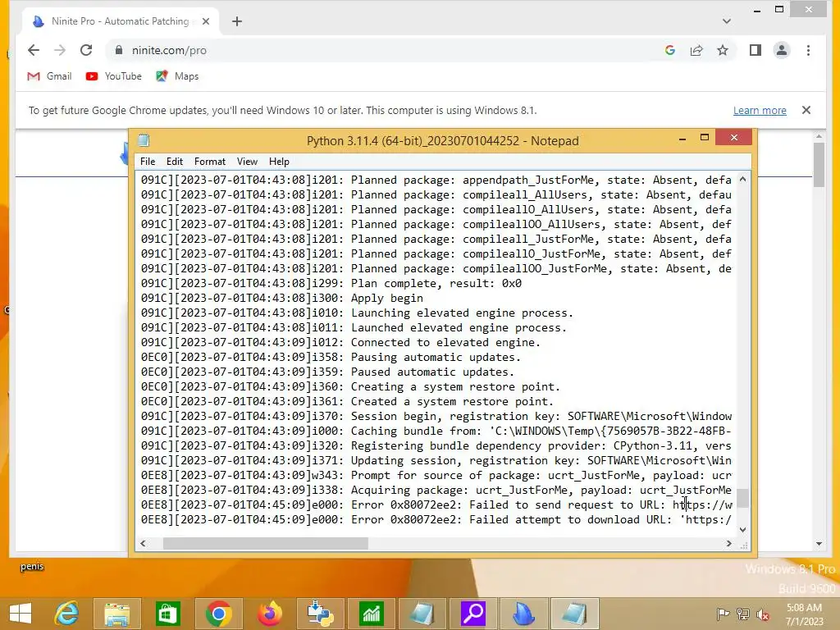840x630 pixels.
Task: Minimize the Notepad window
Action: [x=682, y=138]
